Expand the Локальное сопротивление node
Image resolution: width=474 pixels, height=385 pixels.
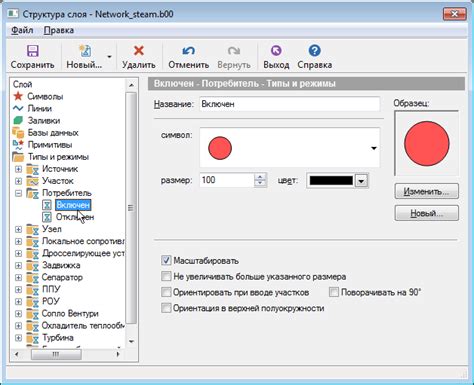click(19, 241)
